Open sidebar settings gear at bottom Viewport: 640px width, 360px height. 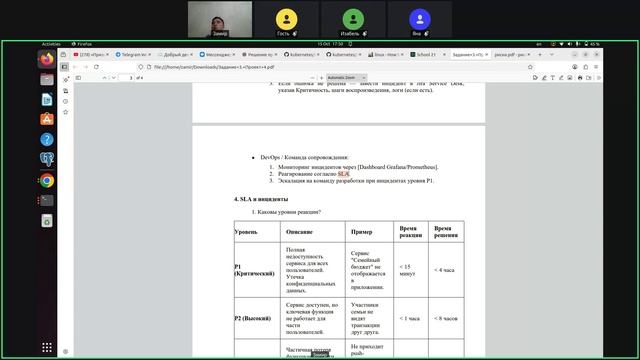(x=66, y=351)
